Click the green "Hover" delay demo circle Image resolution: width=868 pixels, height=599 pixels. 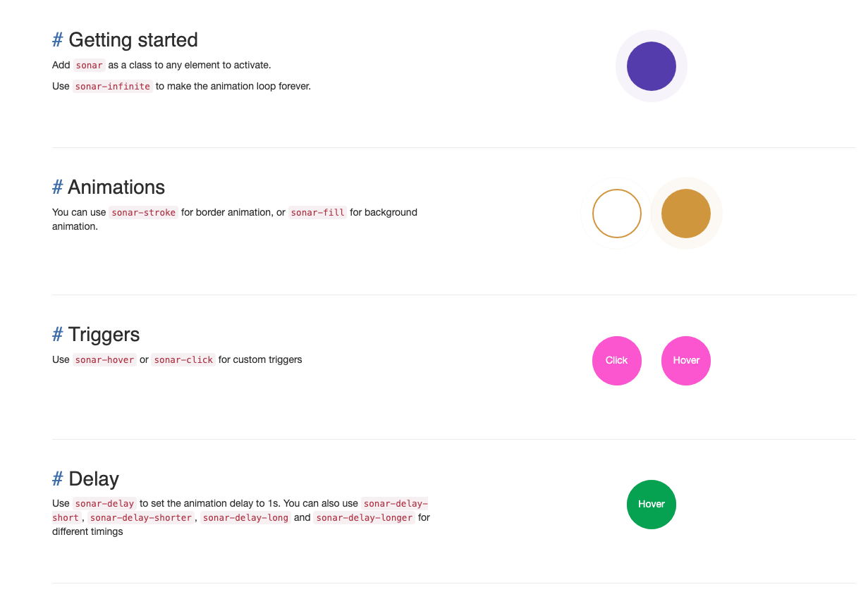[651, 504]
